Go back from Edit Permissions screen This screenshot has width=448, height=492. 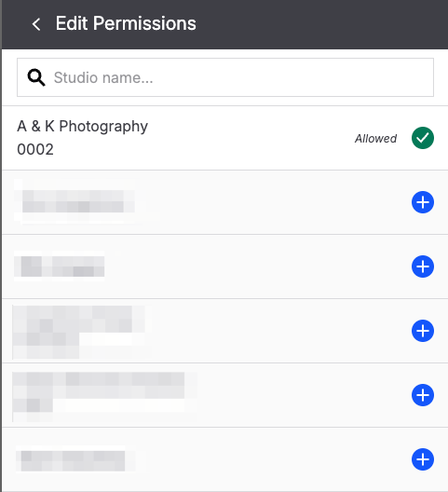[x=36, y=24]
